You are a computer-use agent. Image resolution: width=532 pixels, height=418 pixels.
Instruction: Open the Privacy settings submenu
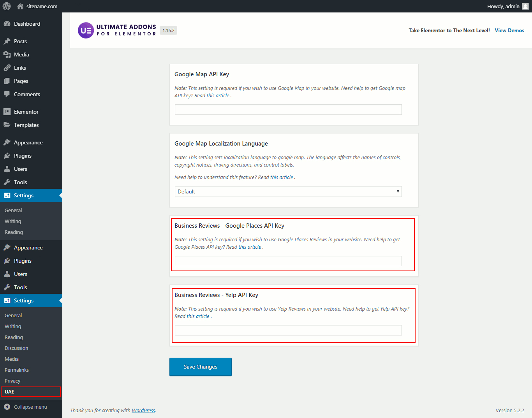pos(12,381)
